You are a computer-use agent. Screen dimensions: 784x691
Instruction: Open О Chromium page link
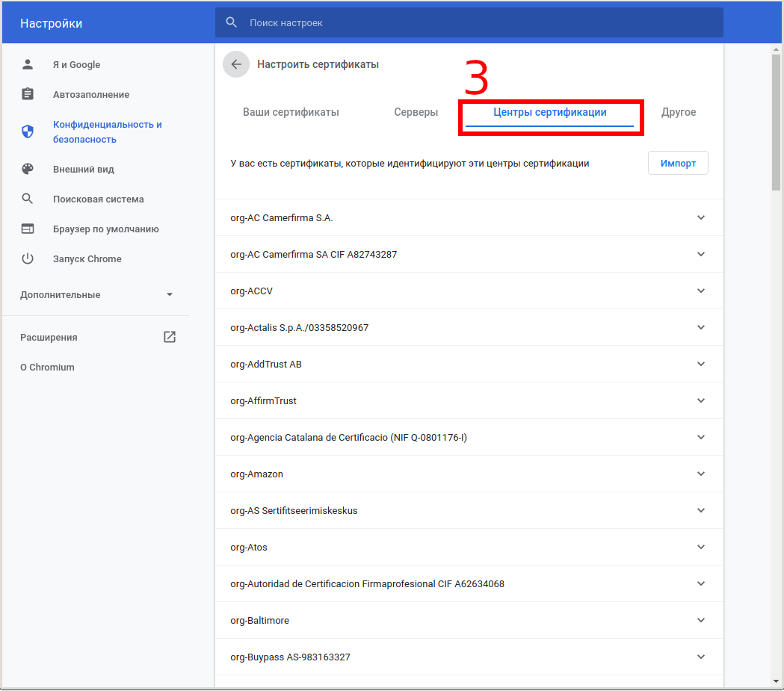(x=47, y=367)
